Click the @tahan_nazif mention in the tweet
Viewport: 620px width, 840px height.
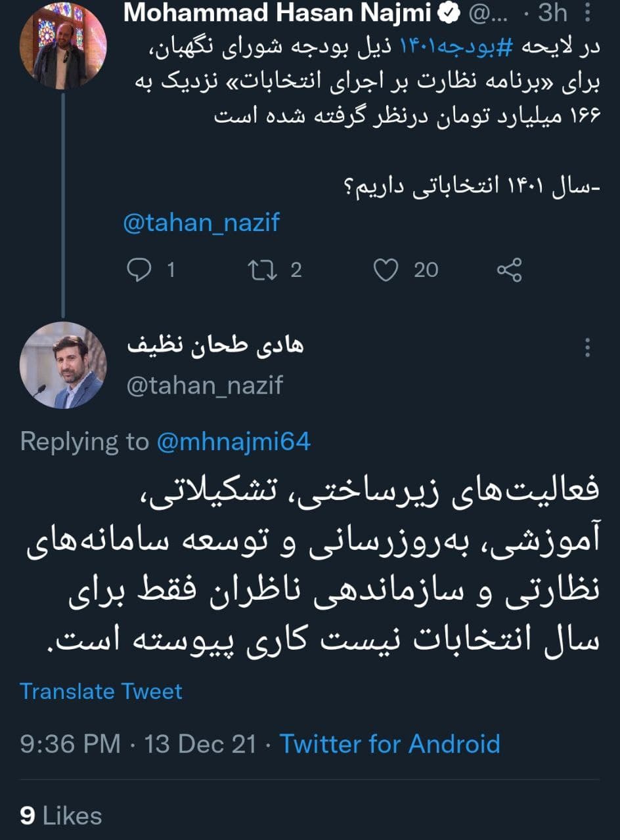click(x=201, y=223)
